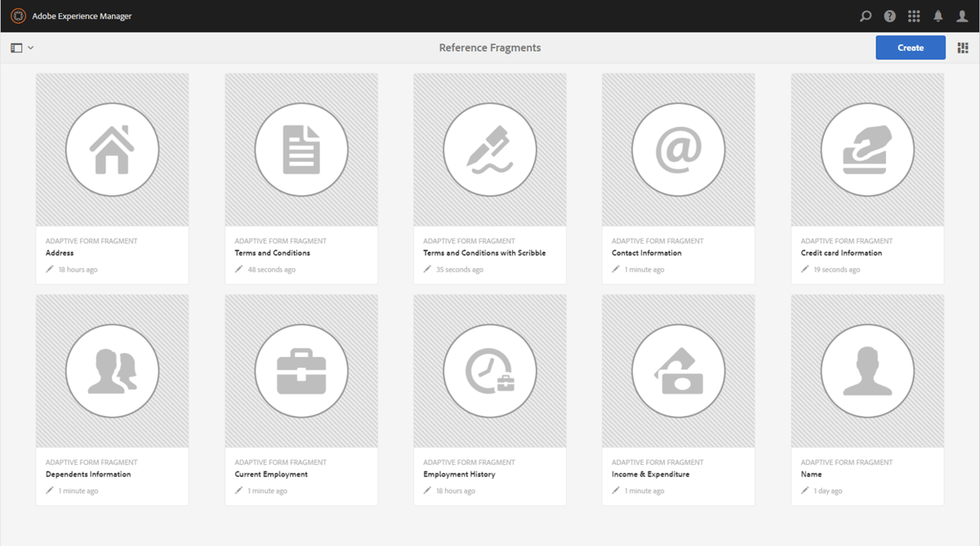Open the user profile icon

click(x=962, y=16)
